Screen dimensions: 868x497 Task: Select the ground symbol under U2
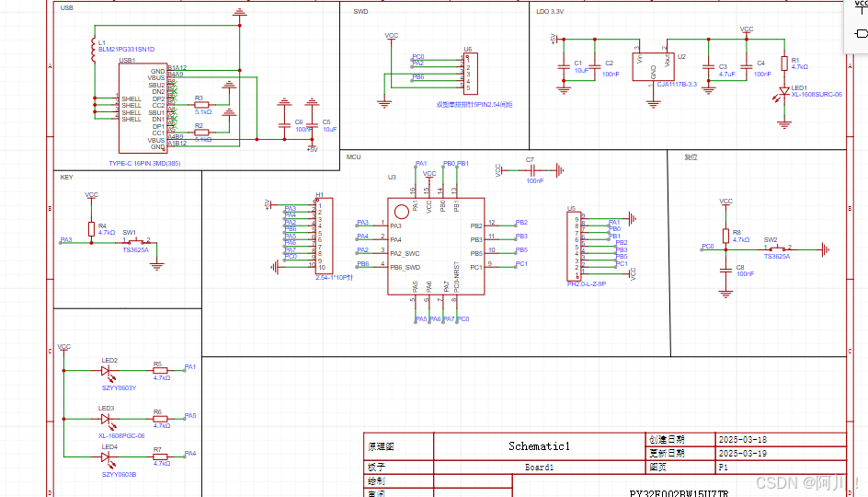pos(653,104)
